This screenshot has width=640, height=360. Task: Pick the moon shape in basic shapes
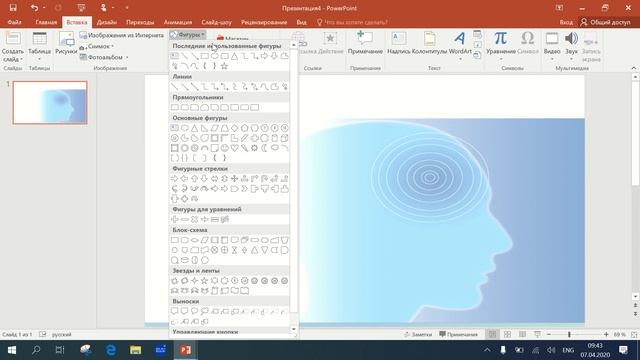(x=264, y=148)
